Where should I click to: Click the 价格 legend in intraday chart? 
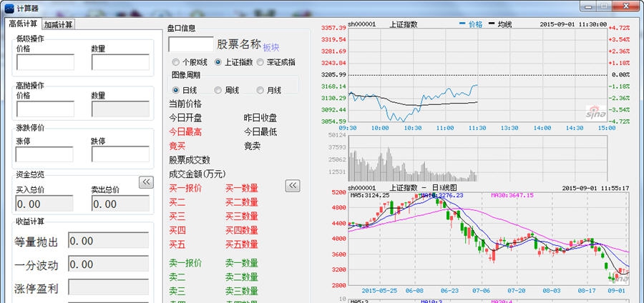[471, 24]
